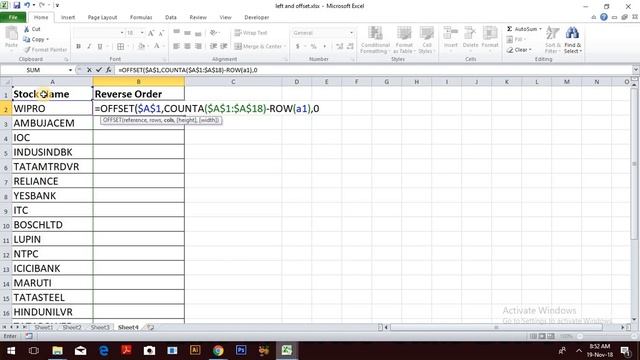This screenshot has width=640, height=360.
Task: Click the Undo icon in quick access toolbar
Action: coord(27,5)
